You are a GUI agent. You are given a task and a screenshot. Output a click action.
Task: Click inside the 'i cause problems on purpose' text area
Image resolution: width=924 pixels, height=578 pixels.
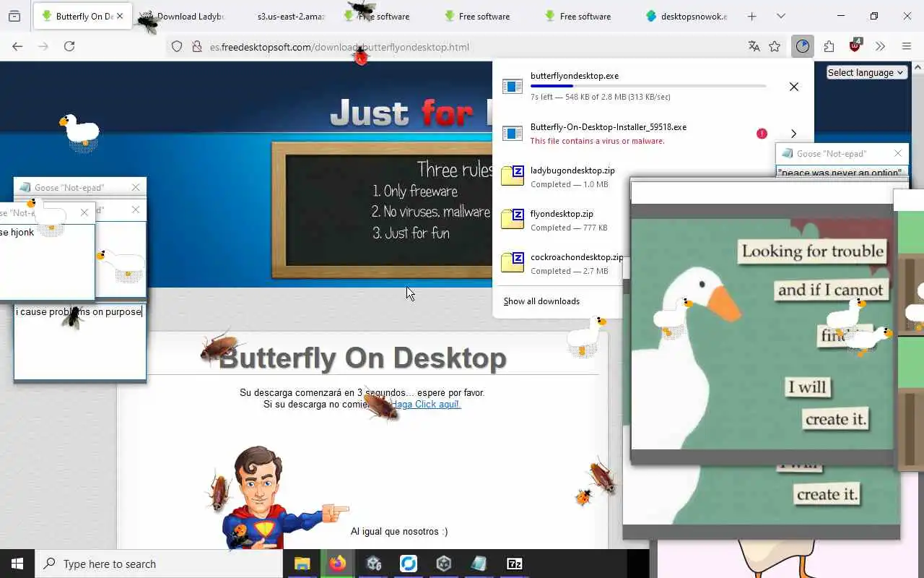coord(79,342)
